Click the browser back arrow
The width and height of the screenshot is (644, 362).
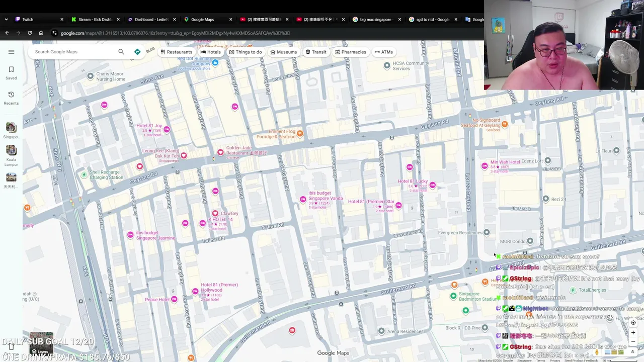7,33
